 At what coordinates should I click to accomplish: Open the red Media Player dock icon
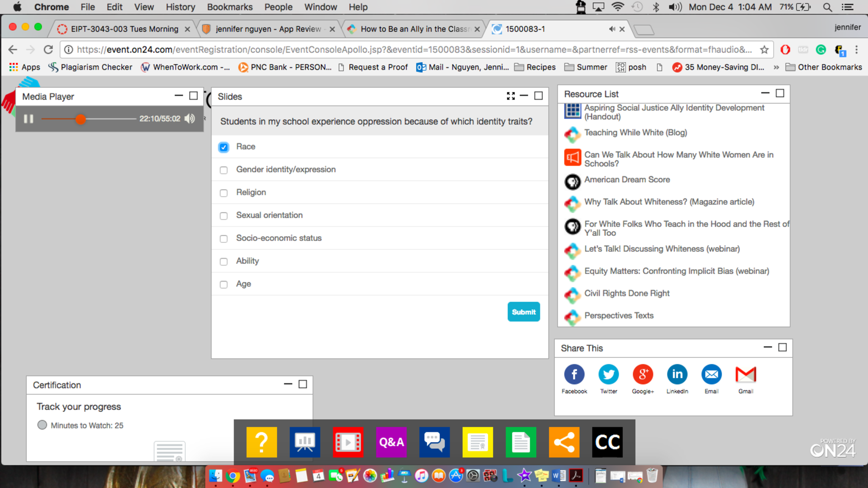pos(348,442)
